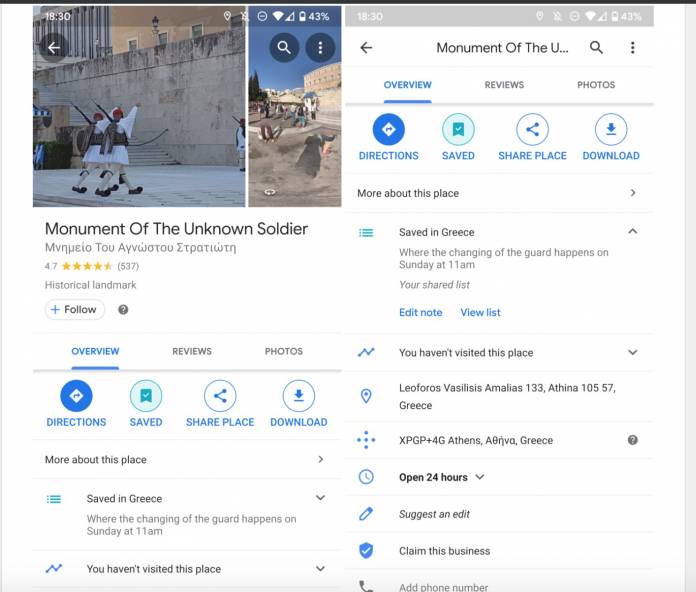
Task: Tap back arrow in right screen header
Action: click(x=366, y=47)
